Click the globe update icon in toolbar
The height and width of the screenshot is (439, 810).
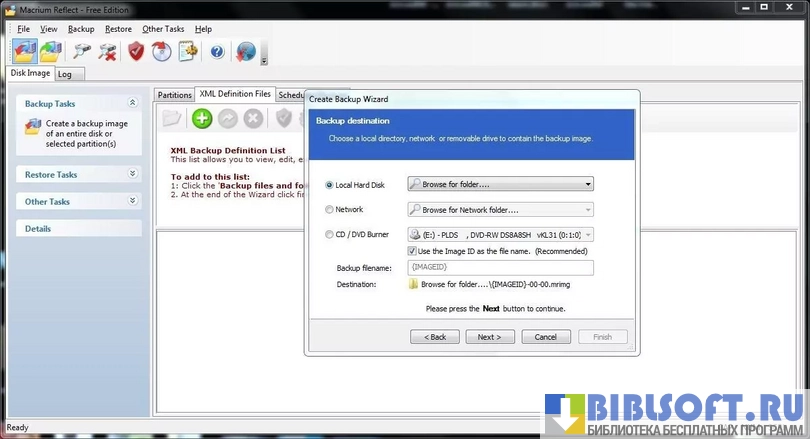[x=245, y=51]
